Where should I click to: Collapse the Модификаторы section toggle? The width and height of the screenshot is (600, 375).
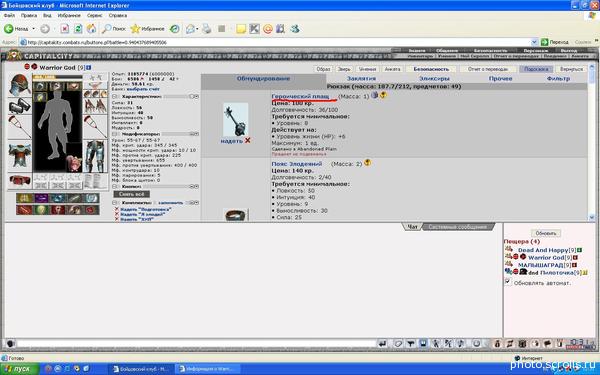(x=114, y=134)
